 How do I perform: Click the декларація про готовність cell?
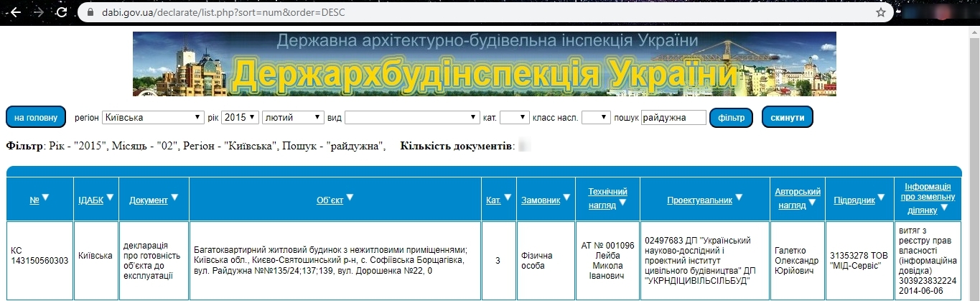coord(154,261)
